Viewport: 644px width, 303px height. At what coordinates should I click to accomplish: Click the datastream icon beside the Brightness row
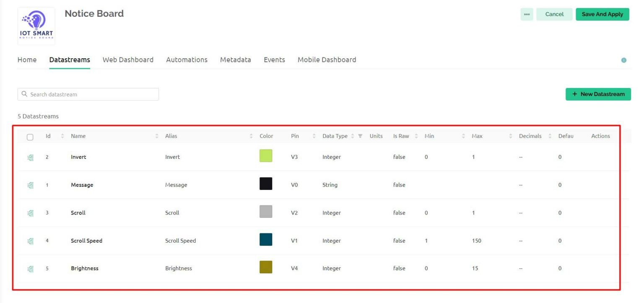(x=30, y=269)
